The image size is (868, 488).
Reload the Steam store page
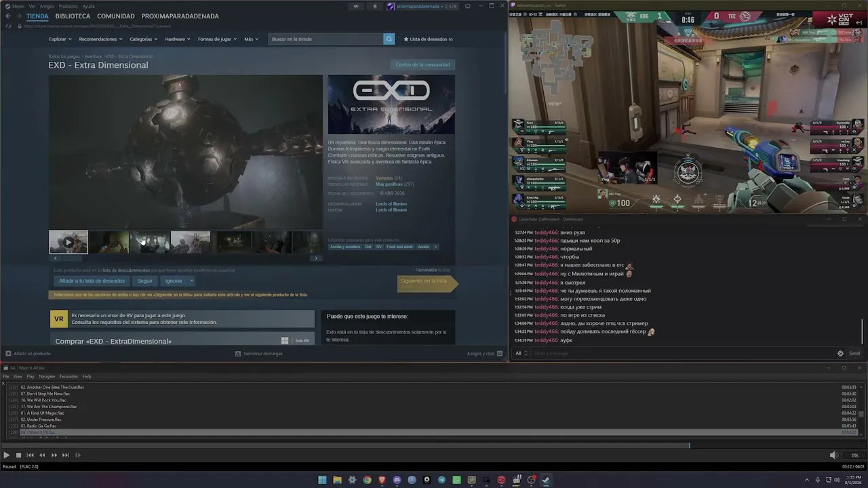9,26
